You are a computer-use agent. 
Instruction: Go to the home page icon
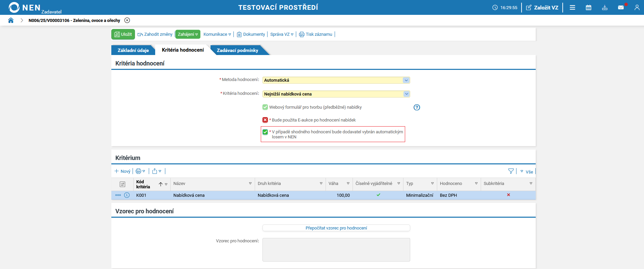point(11,20)
